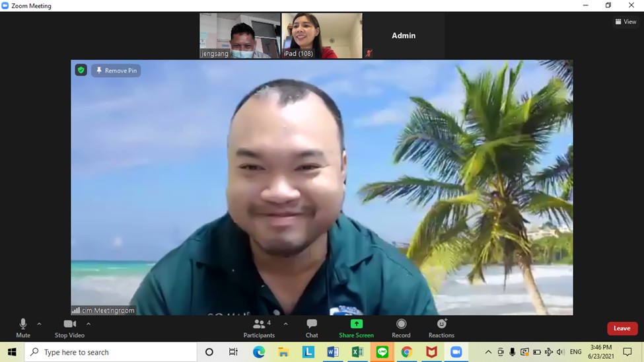644x362 pixels.
Task: Mute the microphone in Zoom
Action: coord(23,327)
